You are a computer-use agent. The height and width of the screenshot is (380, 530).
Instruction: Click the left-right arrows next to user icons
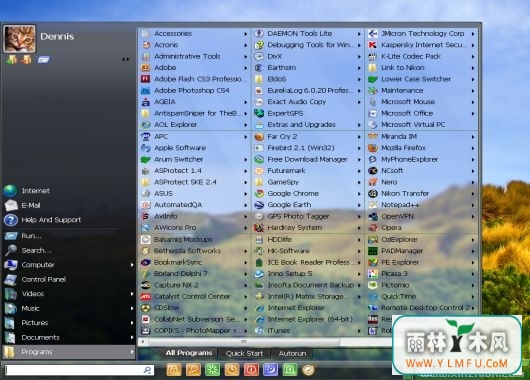coord(126,60)
